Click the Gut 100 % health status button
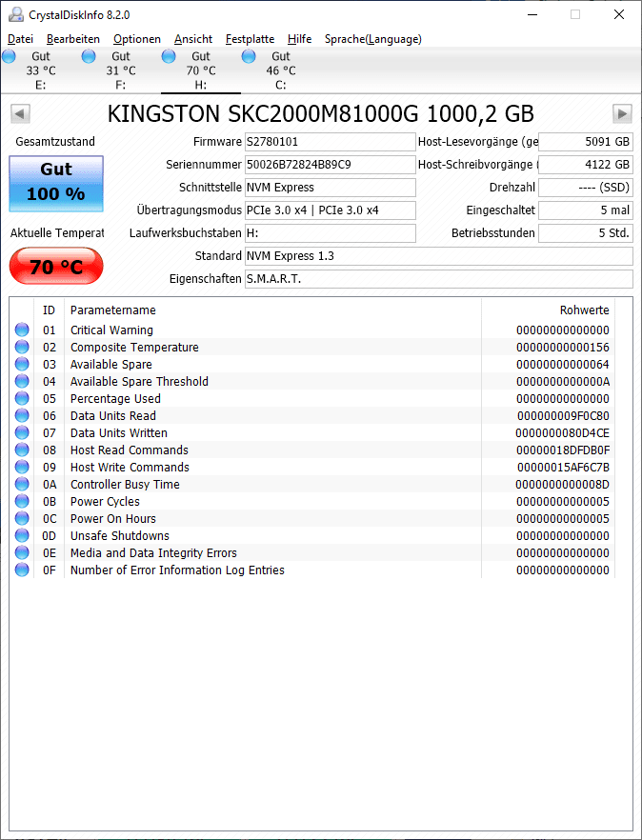 (x=56, y=183)
